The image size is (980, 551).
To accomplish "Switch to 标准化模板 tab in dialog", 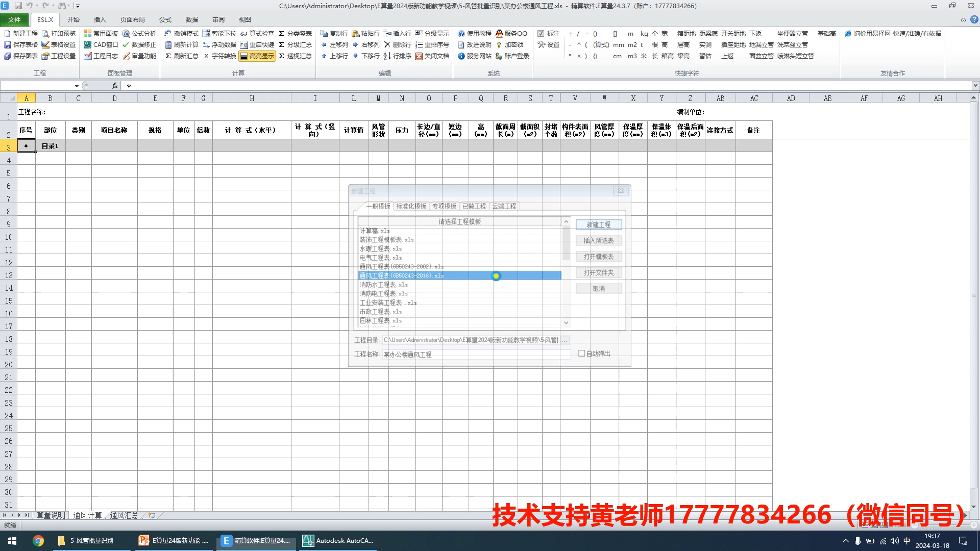I will (411, 206).
